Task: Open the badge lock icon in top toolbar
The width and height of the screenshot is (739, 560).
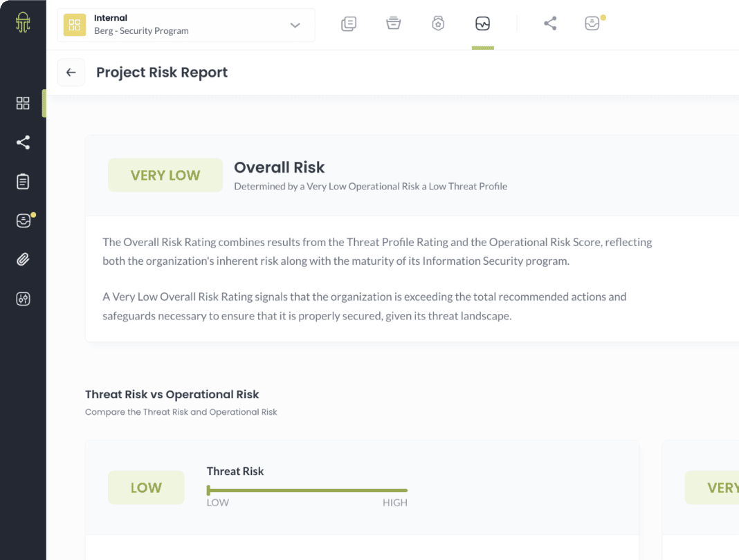Action: pyautogui.click(x=438, y=23)
